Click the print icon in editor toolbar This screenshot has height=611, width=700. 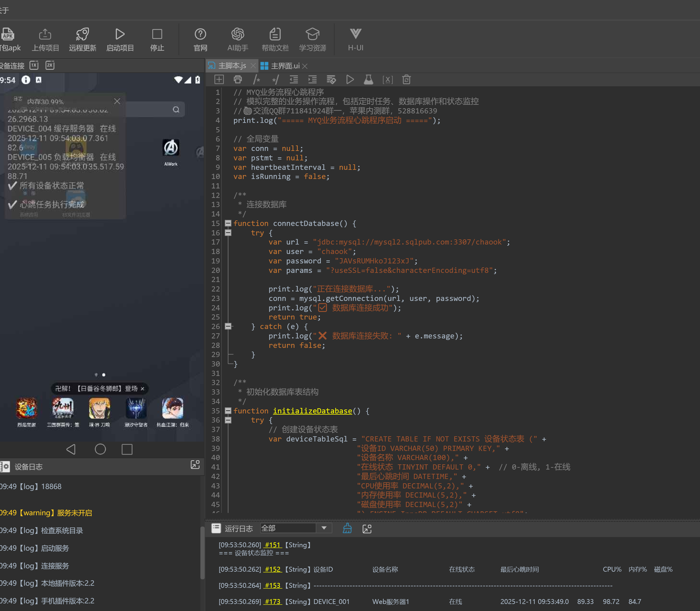click(237, 80)
